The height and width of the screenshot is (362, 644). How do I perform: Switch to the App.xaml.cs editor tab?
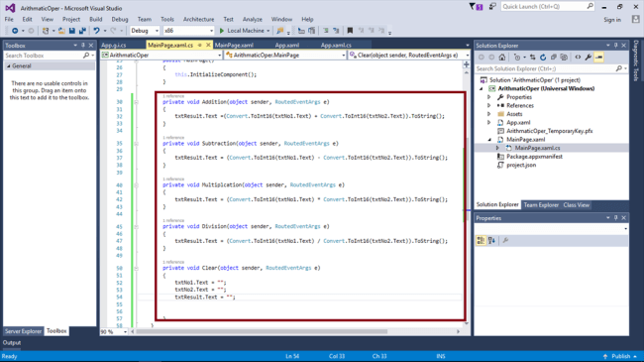[x=336, y=46]
